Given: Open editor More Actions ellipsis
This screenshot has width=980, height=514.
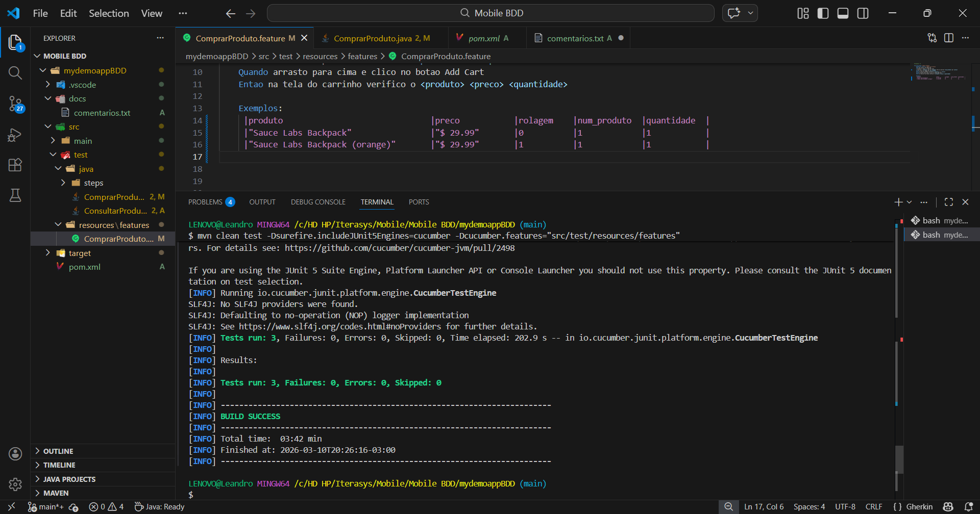Looking at the screenshot, I should click(965, 38).
